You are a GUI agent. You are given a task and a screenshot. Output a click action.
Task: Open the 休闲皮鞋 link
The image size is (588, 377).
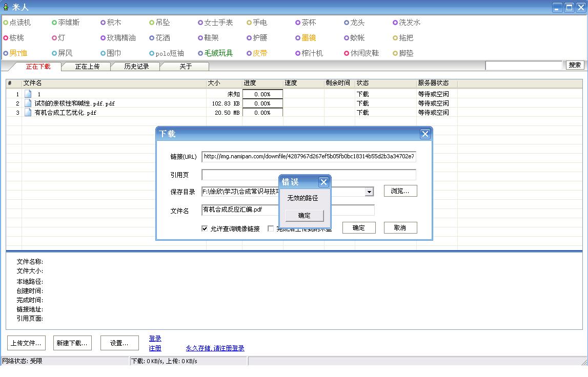(364, 53)
